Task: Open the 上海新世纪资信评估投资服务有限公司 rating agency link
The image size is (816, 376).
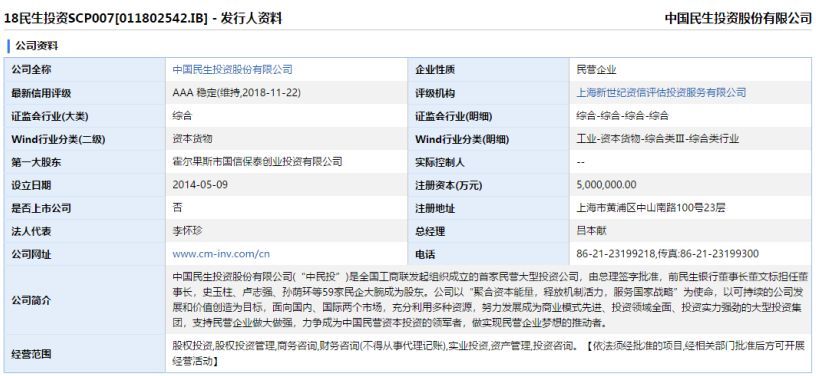Action: [661, 93]
